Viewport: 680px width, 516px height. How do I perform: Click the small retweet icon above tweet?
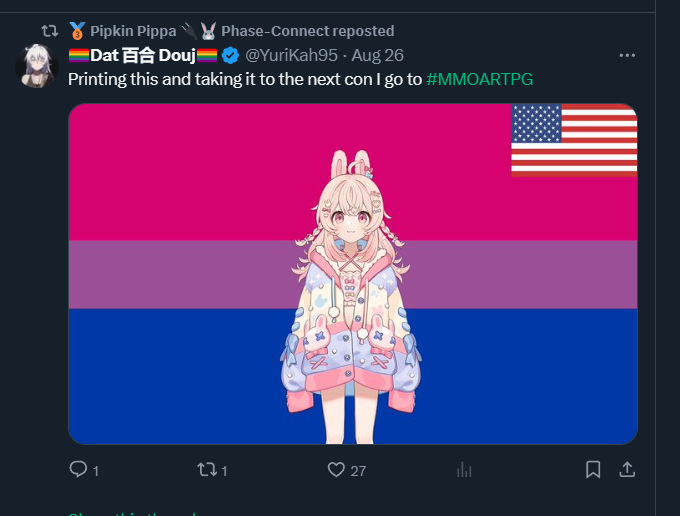(x=49, y=31)
